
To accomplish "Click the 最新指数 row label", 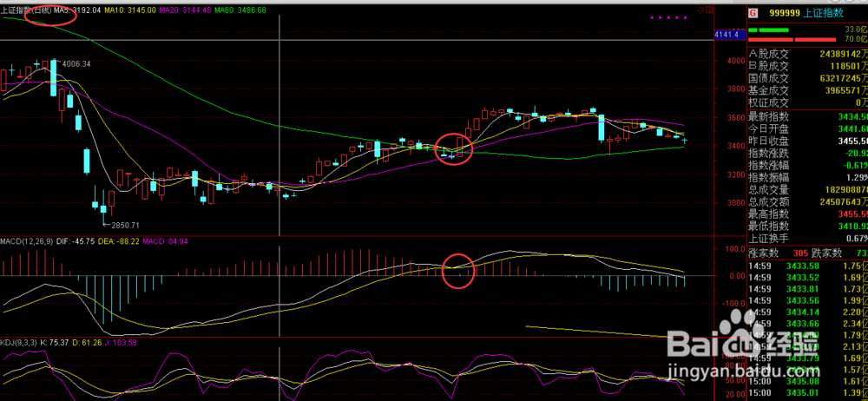I will [767, 117].
